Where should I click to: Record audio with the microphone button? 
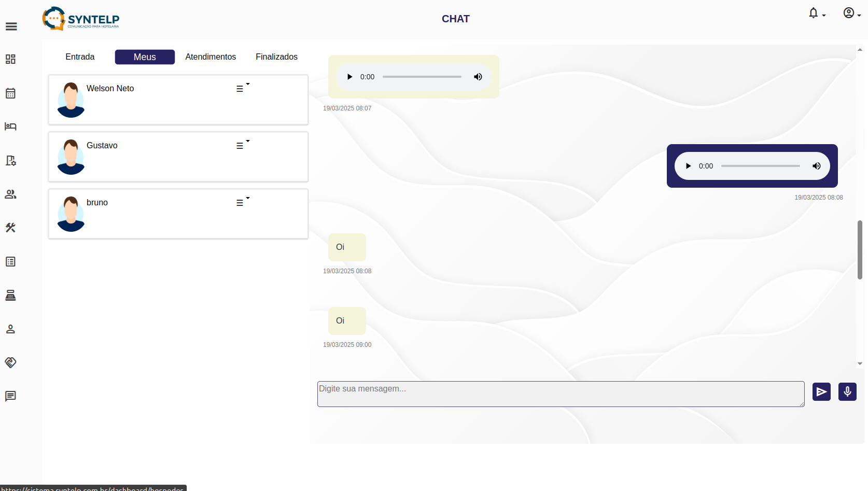pyautogui.click(x=847, y=391)
